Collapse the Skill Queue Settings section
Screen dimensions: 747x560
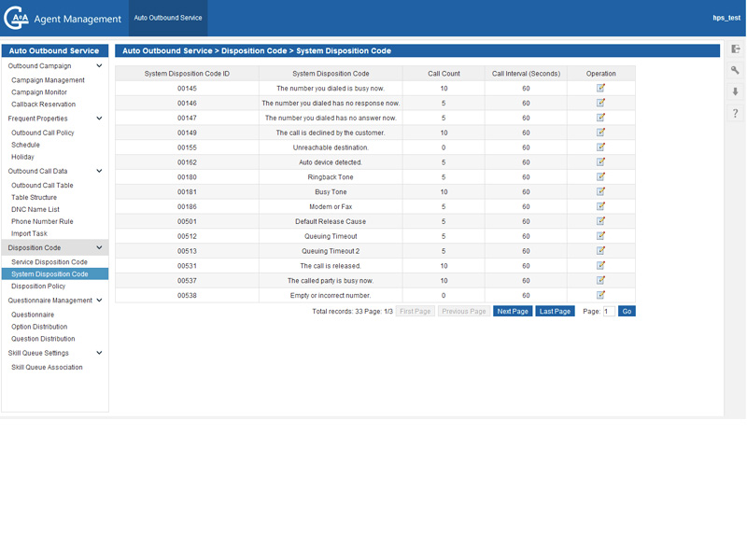(99, 354)
